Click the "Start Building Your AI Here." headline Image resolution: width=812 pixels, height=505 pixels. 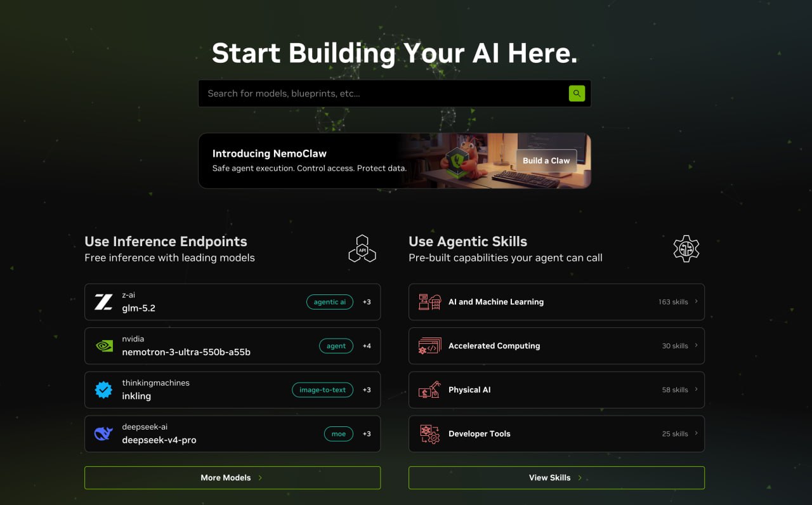[395, 53]
